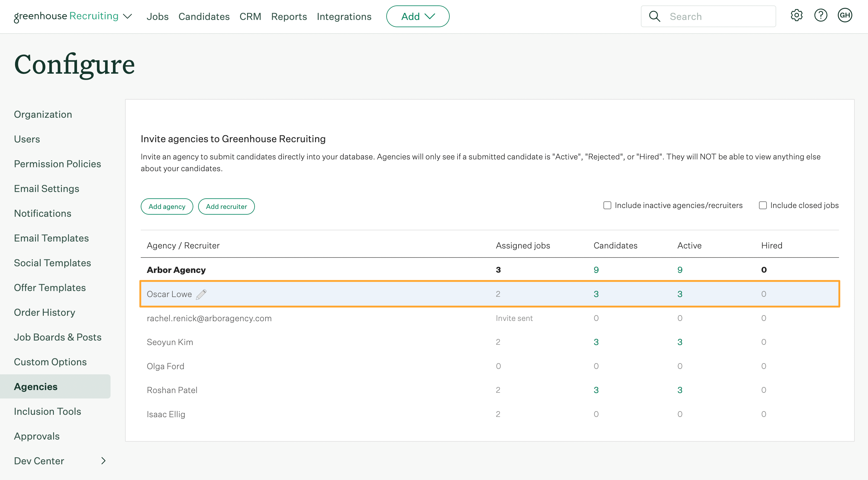Click the Add recruiter button
This screenshot has height=480, width=868.
pyautogui.click(x=227, y=206)
